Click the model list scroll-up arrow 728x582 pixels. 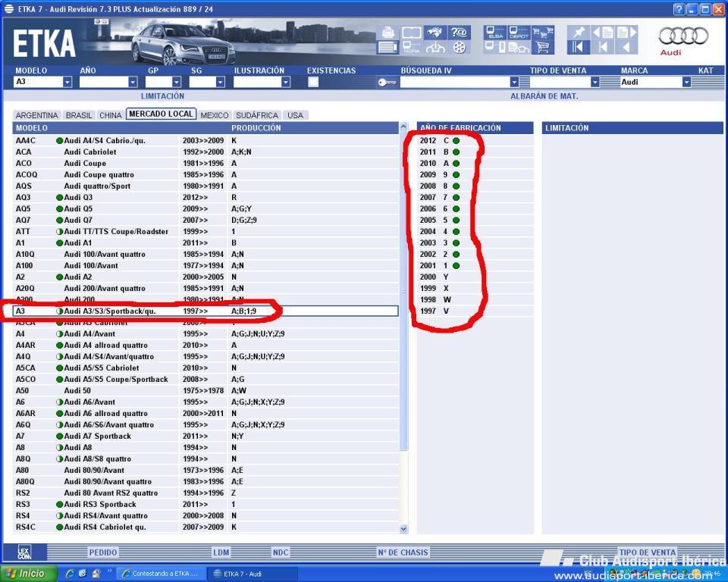click(x=403, y=127)
